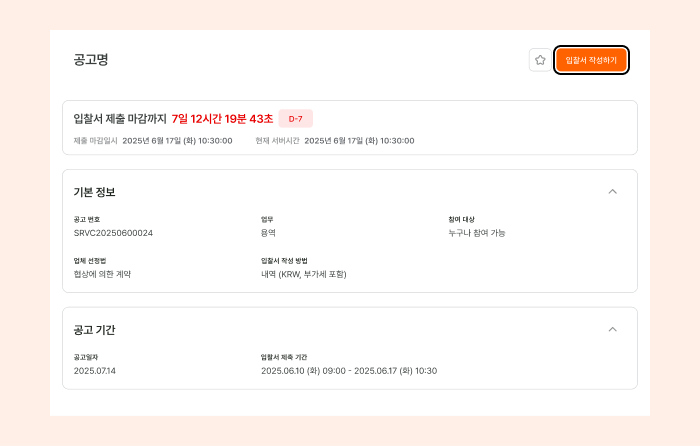Bookmark the notice with the star icon
Image resolution: width=700 pixels, height=446 pixels.
[540, 60]
